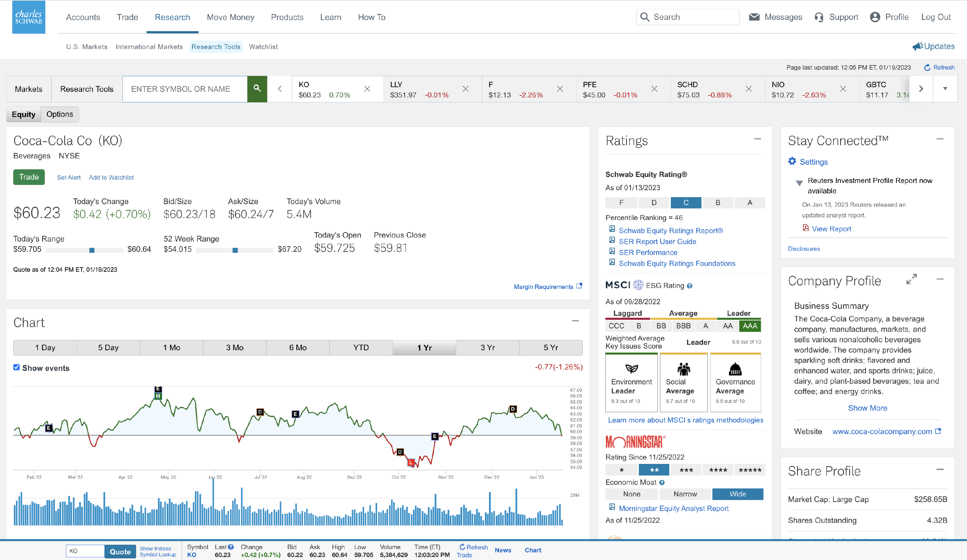Select the 5 Day chart range

point(108,348)
